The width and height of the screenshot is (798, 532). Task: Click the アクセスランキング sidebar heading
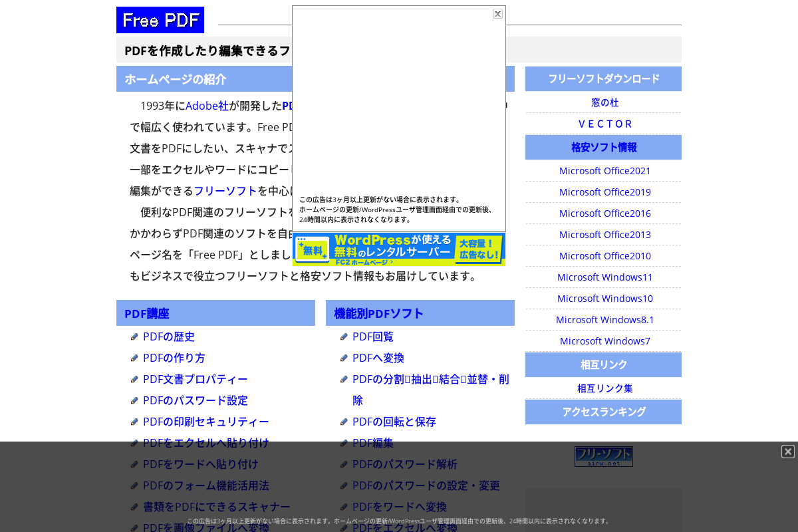[x=604, y=412]
